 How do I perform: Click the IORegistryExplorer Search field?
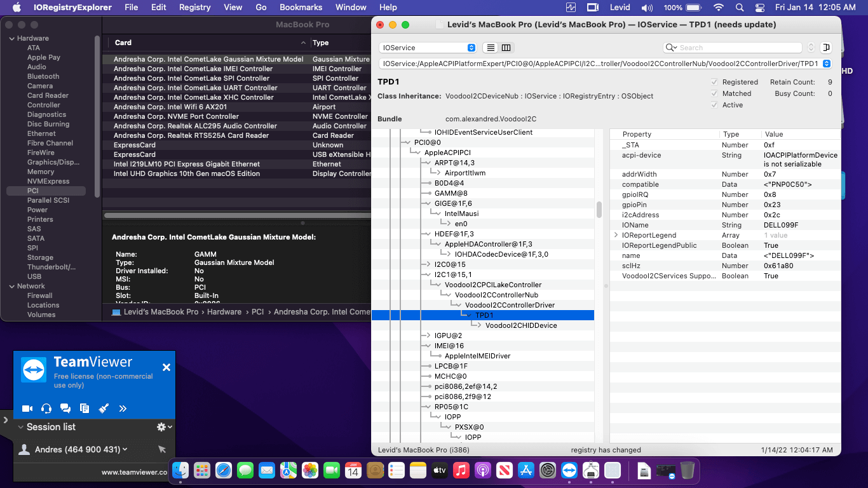(x=733, y=48)
